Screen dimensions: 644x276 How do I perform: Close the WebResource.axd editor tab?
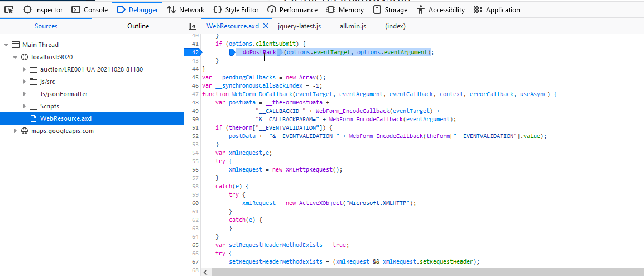tap(265, 26)
